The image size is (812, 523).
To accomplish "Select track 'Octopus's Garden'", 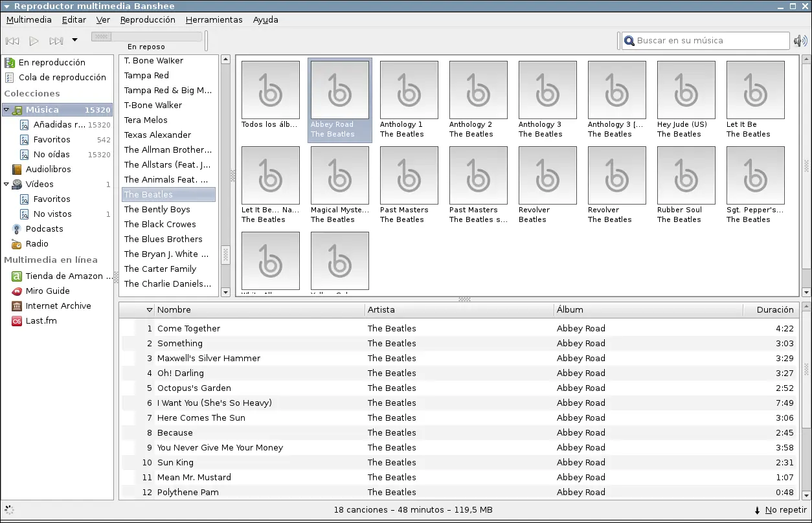I will click(x=458, y=388).
